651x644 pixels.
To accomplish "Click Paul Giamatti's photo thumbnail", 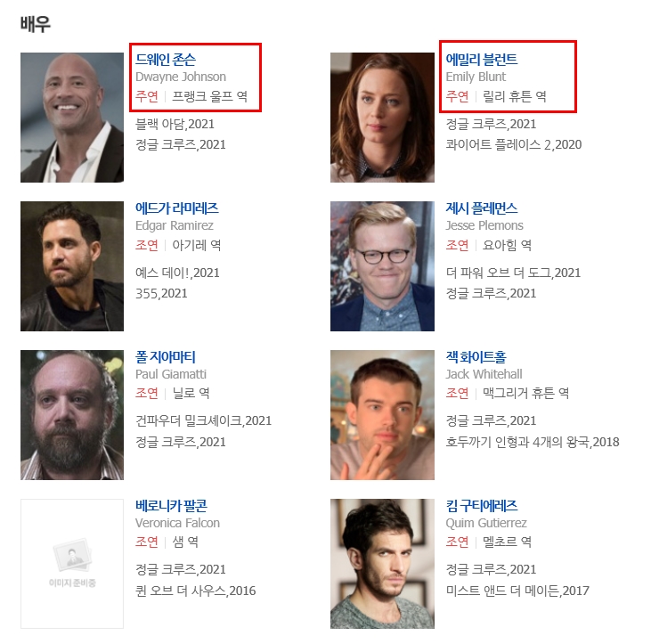I will point(72,415).
